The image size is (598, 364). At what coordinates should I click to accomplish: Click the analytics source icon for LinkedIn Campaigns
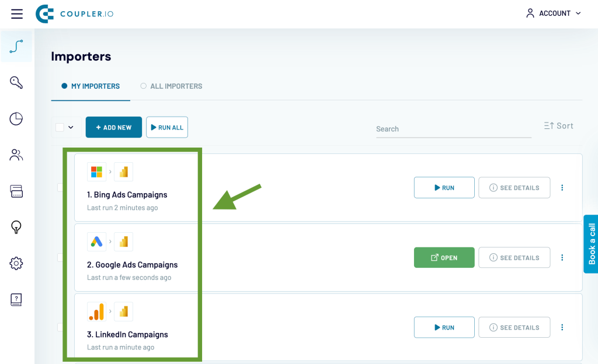(96, 311)
